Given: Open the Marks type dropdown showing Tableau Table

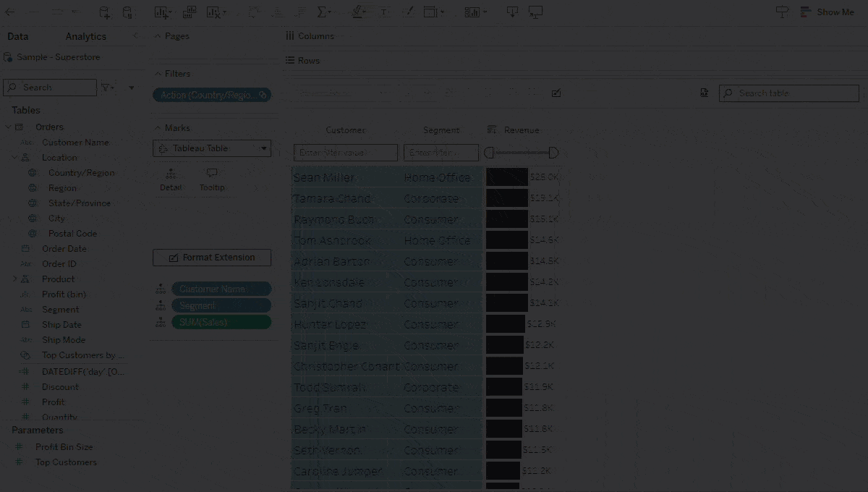Looking at the screenshot, I should pos(212,148).
